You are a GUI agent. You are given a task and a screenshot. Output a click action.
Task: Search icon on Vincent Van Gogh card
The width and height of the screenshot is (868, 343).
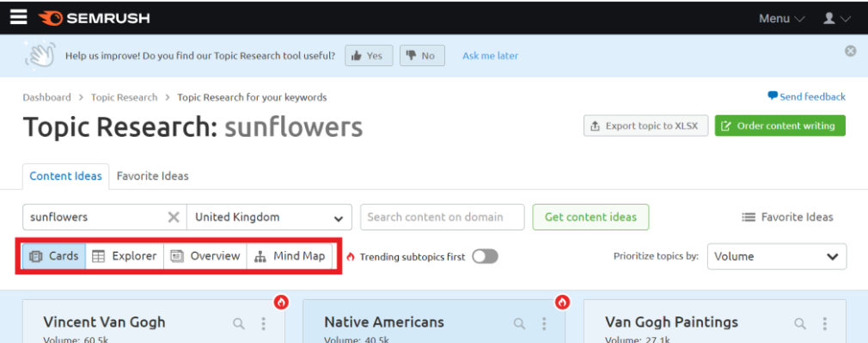pyautogui.click(x=239, y=323)
